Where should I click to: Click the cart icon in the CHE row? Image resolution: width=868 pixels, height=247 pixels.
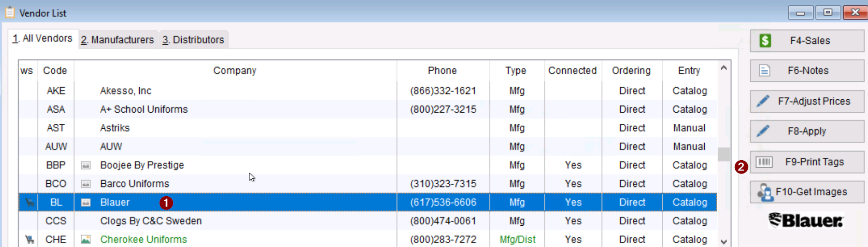[30, 239]
